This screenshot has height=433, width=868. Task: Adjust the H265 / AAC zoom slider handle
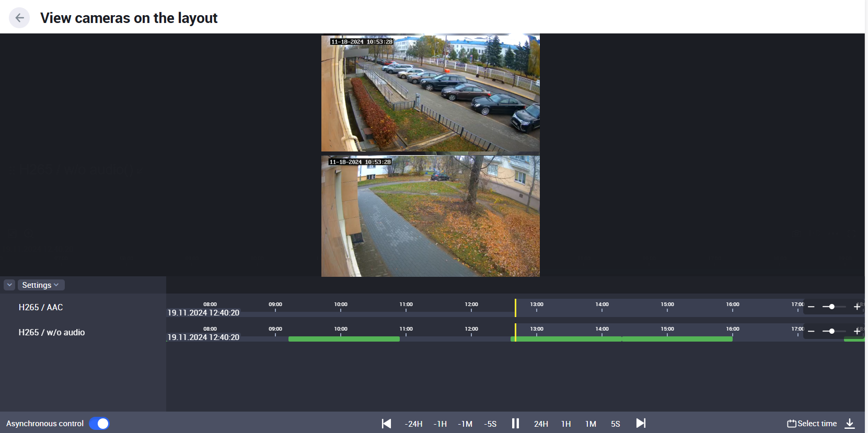tap(831, 307)
